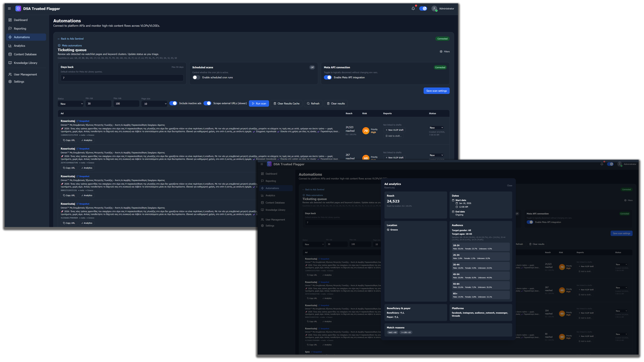The image size is (644, 362).
Task: Click the Days back input field
Action: pyautogui.click(x=122, y=78)
